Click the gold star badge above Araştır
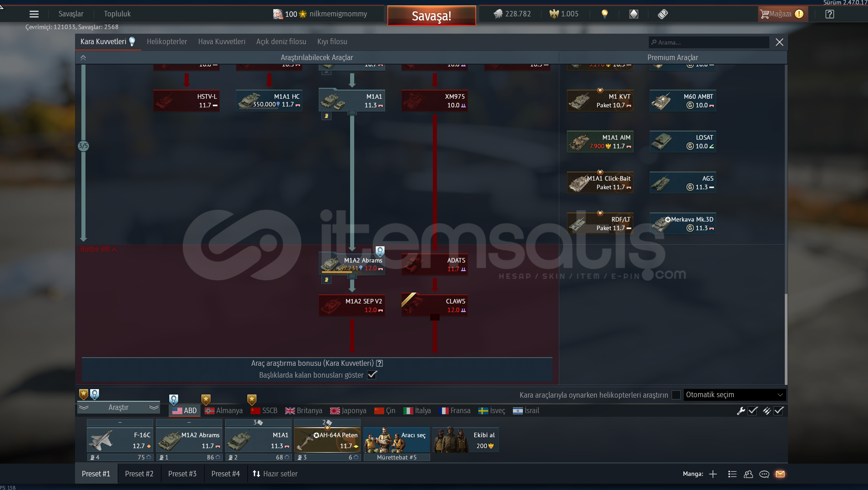 pos(84,394)
